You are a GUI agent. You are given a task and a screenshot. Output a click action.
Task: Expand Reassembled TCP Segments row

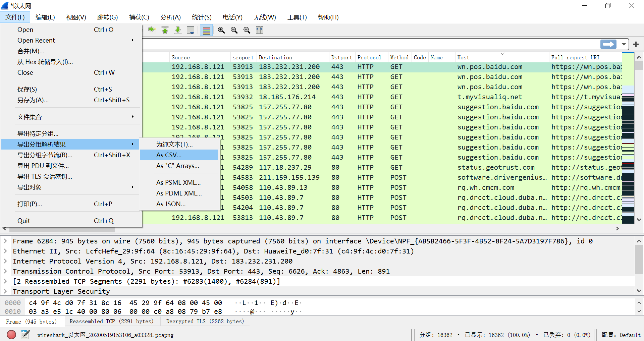pos(5,281)
